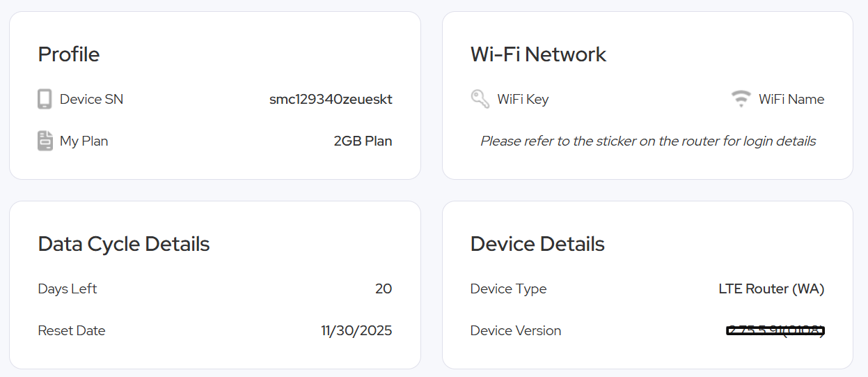Click the reset date 11/30/2025

(x=356, y=330)
